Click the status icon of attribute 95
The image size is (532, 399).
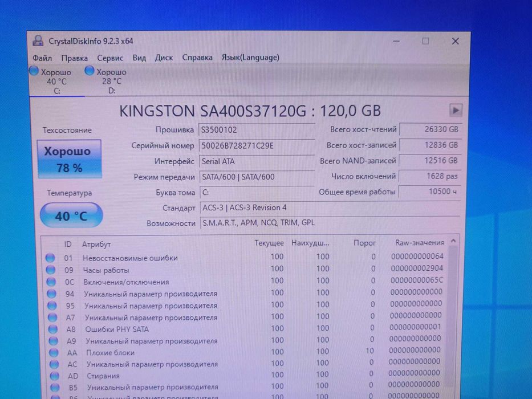click(52, 306)
